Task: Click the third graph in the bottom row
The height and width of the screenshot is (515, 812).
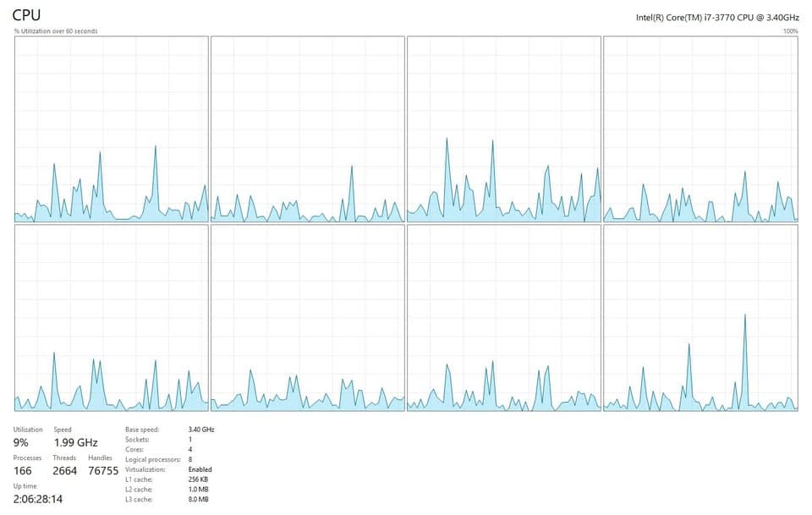Action: pyautogui.click(x=504, y=318)
